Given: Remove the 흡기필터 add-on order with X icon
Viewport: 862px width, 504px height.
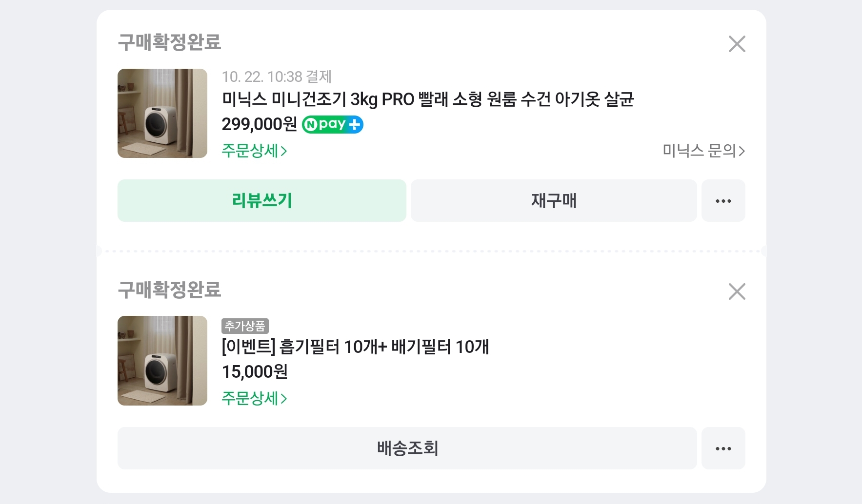Looking at the screenshot, I should click(x=737, y=291).
